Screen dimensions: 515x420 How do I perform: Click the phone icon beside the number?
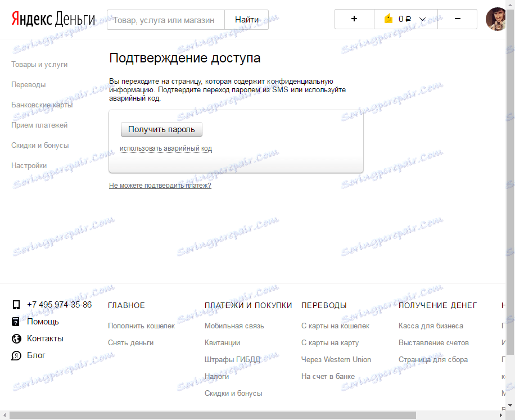click(x=16, y=305)
